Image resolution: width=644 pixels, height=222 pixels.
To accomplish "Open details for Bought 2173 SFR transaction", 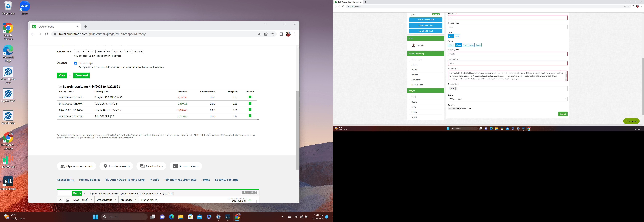I will [x=250, y=97].
